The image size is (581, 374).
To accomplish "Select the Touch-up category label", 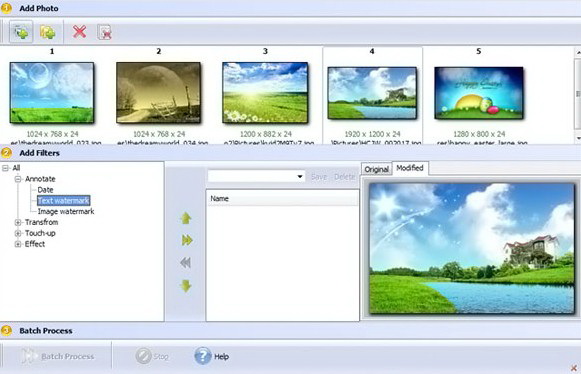I will (40, 233).
